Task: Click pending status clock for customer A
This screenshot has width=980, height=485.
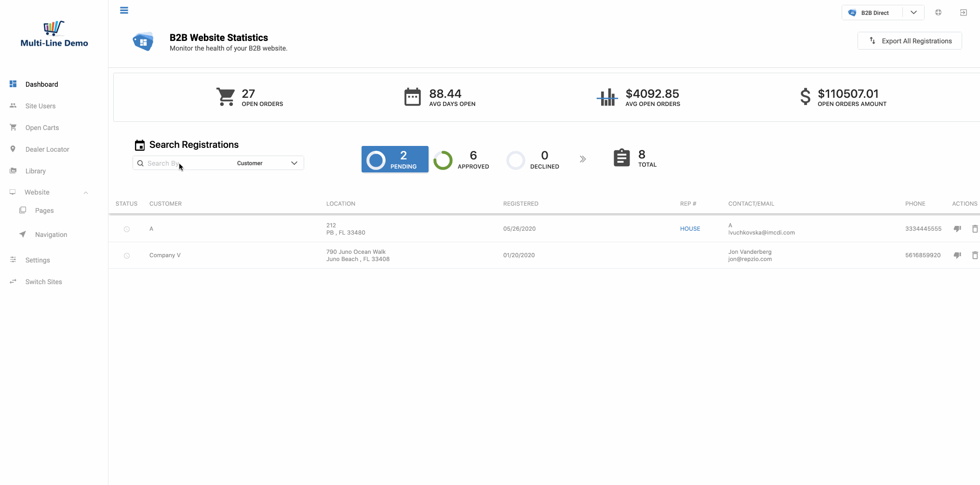Action: (127, 229)
